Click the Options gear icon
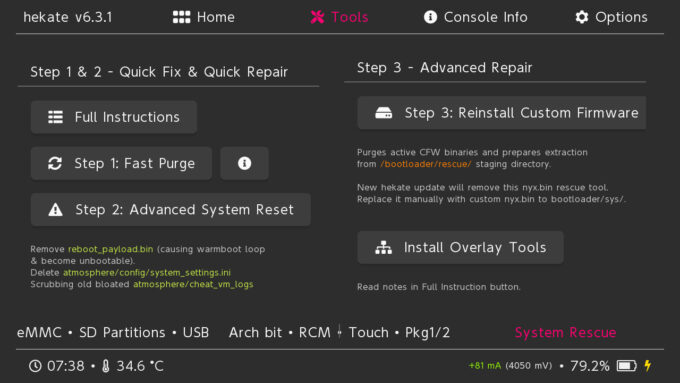Viewport: 680px width, 383px height. click(x=582, y=17)
